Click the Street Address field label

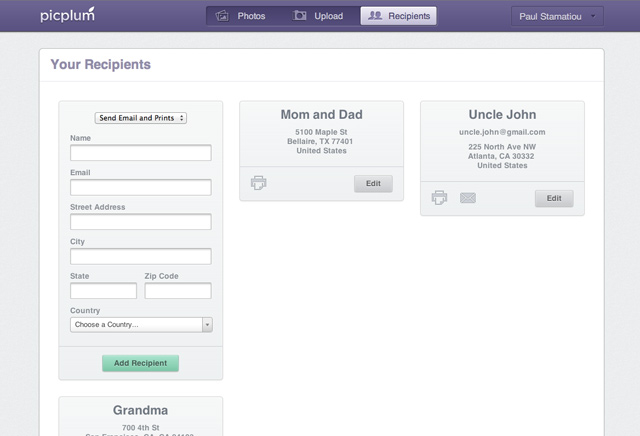point(98,207)
